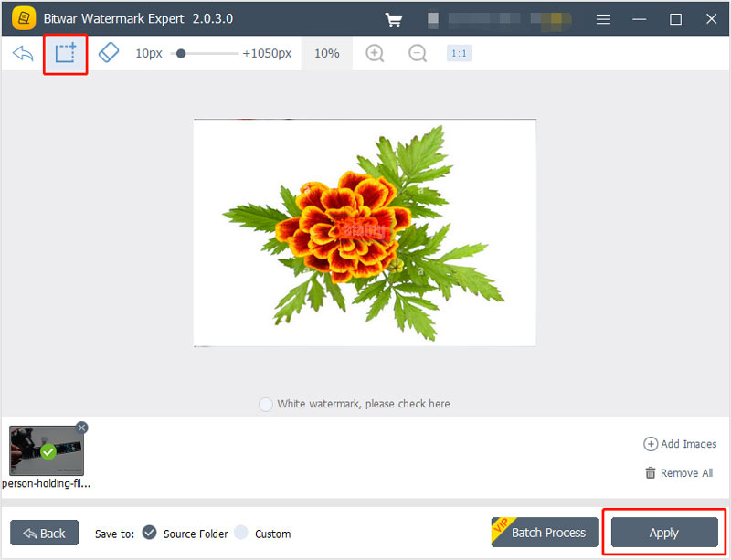Remove thumbnail using its X icon
Screen dimensions: 731x560
(81, 428)
